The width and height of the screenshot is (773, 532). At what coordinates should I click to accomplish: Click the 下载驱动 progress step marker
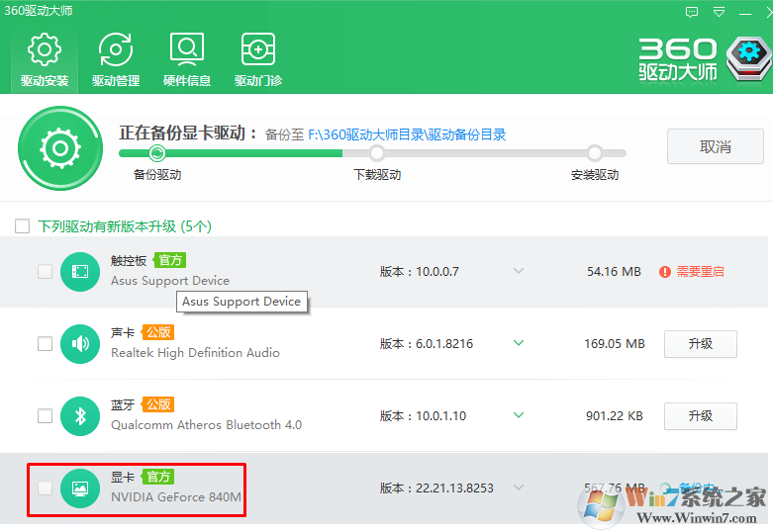click(377, 153)
